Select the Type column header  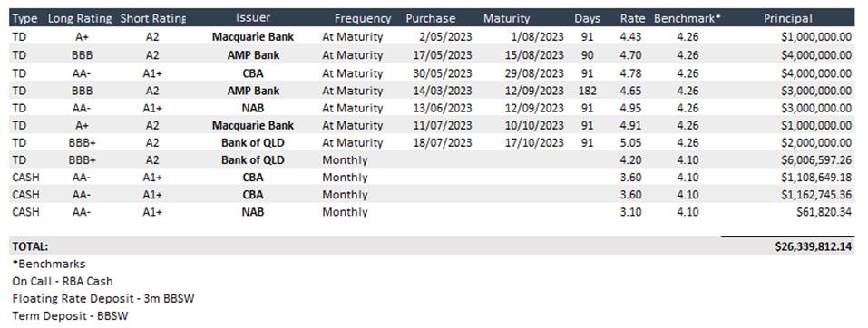(x=24, y=18)
